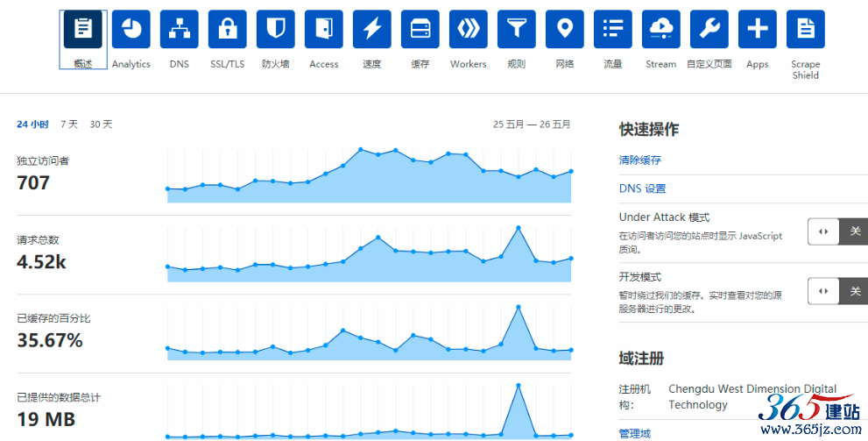
Task: Open the 流量 list icon
Action: 613,29
